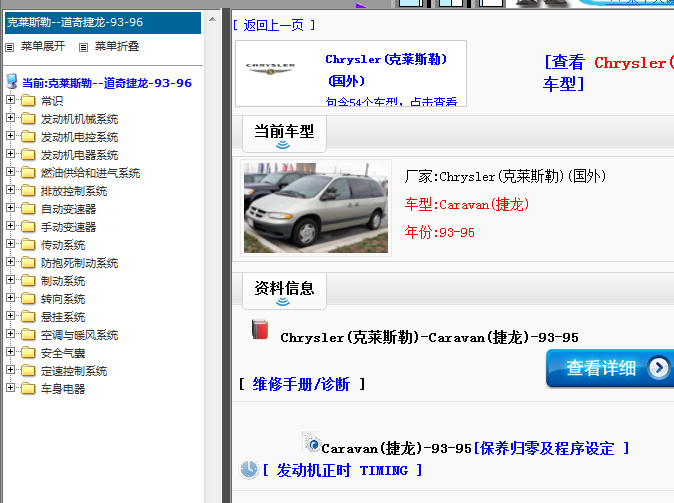Click the left panel scroll-up arrow
The width and height of the screenshot is (674, 503).
pyautogui.click(x=212, y=19)
